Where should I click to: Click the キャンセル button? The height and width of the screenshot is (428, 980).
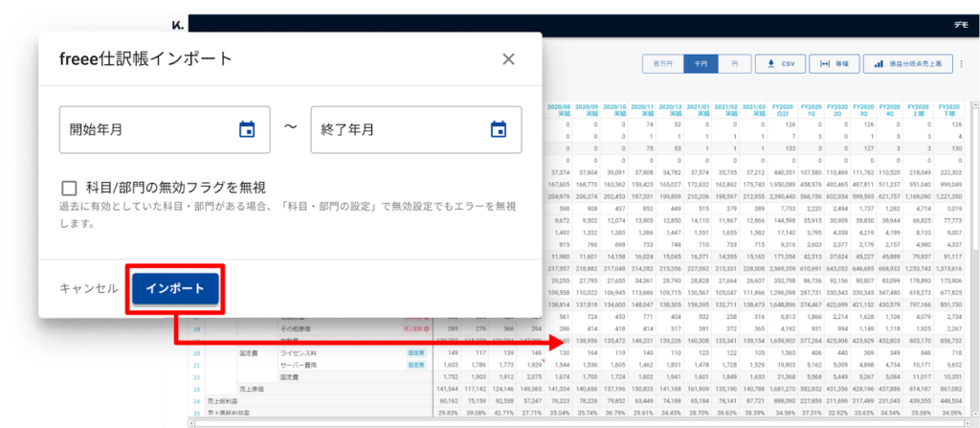click(x=88, y=288)
